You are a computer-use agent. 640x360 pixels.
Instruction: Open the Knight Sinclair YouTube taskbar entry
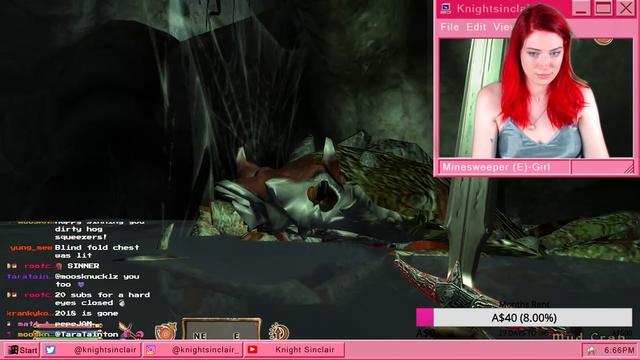coord(294,350)
